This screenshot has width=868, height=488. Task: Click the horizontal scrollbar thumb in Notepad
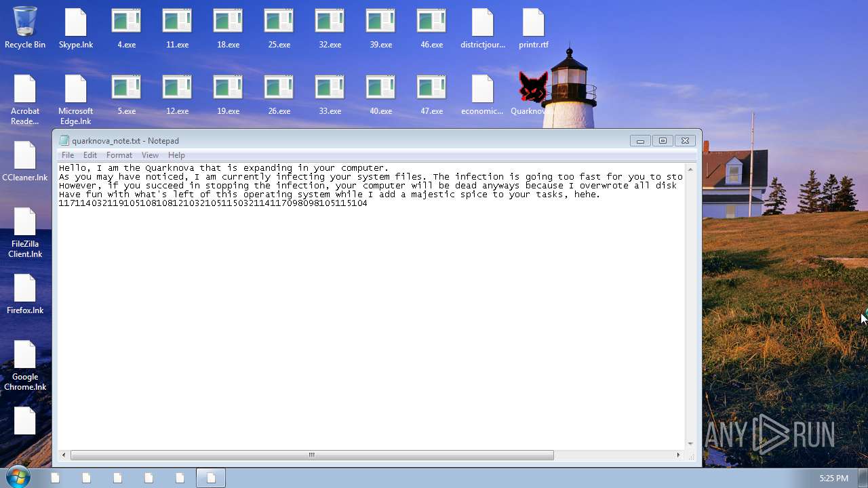tap(312, 455)
